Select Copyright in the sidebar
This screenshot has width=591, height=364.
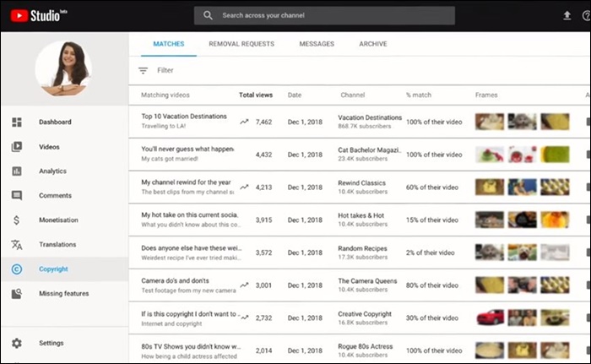53,269
